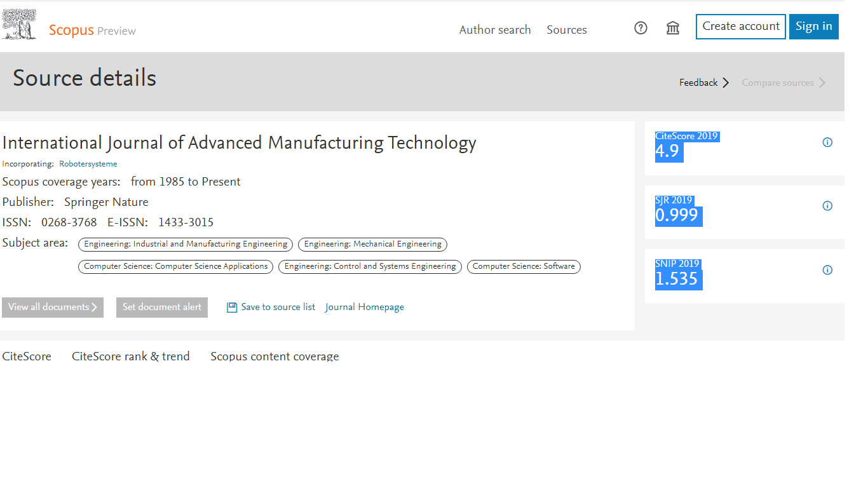This screenshot has width=868, height=488.
Task: Click the 'SJR 2019' label
Action: pos(674,200)
